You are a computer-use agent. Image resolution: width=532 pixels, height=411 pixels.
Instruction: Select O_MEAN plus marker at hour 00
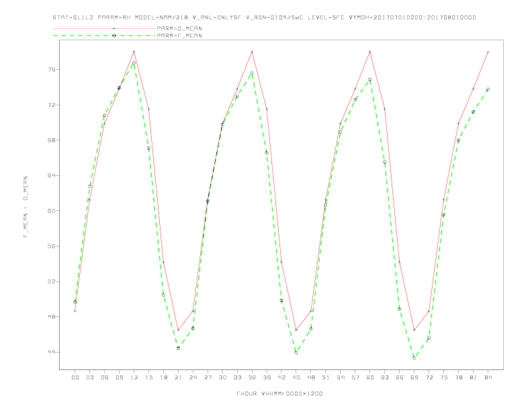[75, 311]
